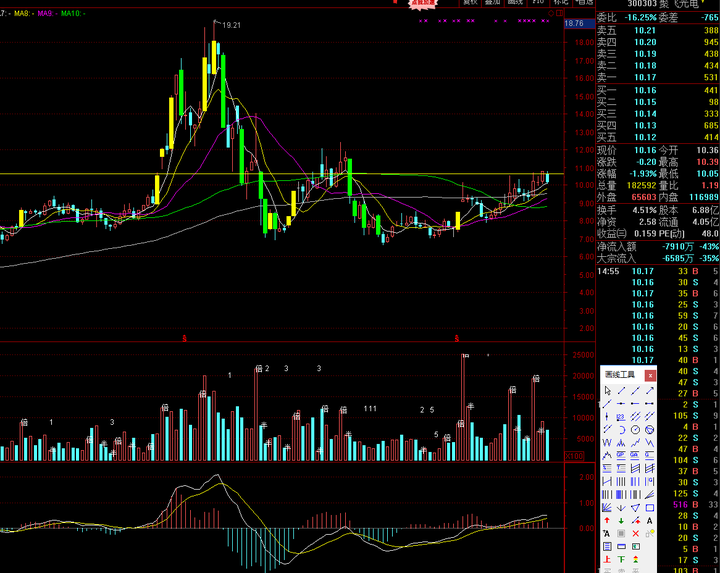Viewport: 720px width, 573px height.
Task: Open F10 company info
Action: (x=538, y=3)
